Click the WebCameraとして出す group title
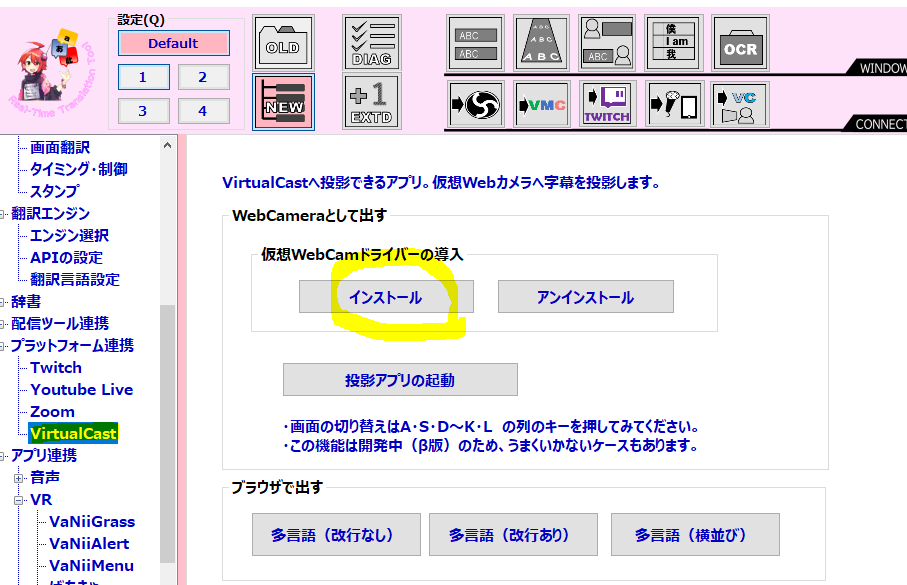 click(x=309, y=216)
